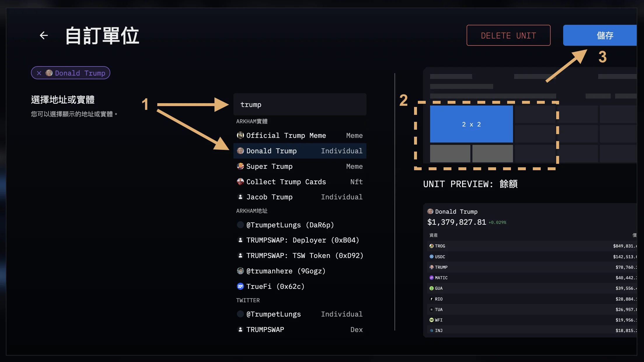Choose @TrumpetLungs (DaR6p) address

point(300,225)
